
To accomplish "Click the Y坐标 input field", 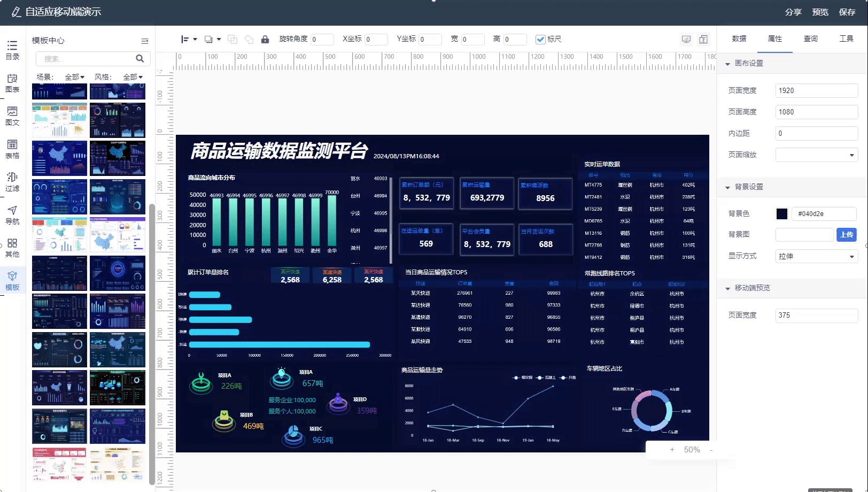I will [x=430, y=39].
